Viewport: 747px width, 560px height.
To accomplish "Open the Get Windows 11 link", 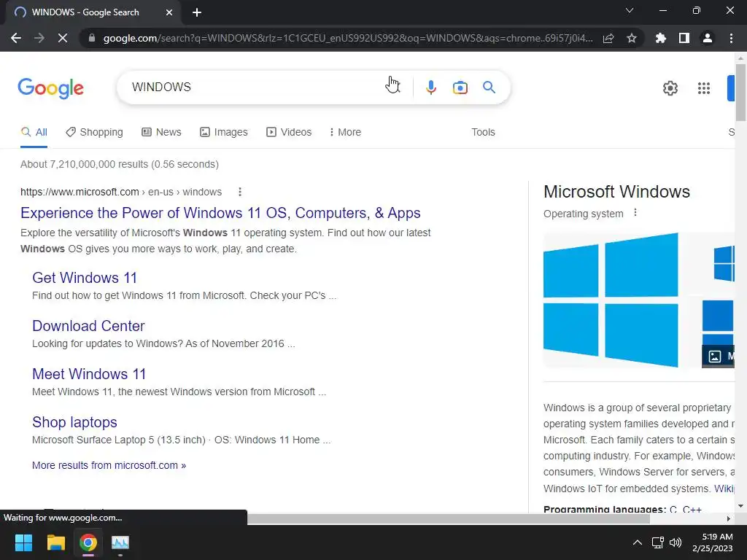I will coord(85,278).
